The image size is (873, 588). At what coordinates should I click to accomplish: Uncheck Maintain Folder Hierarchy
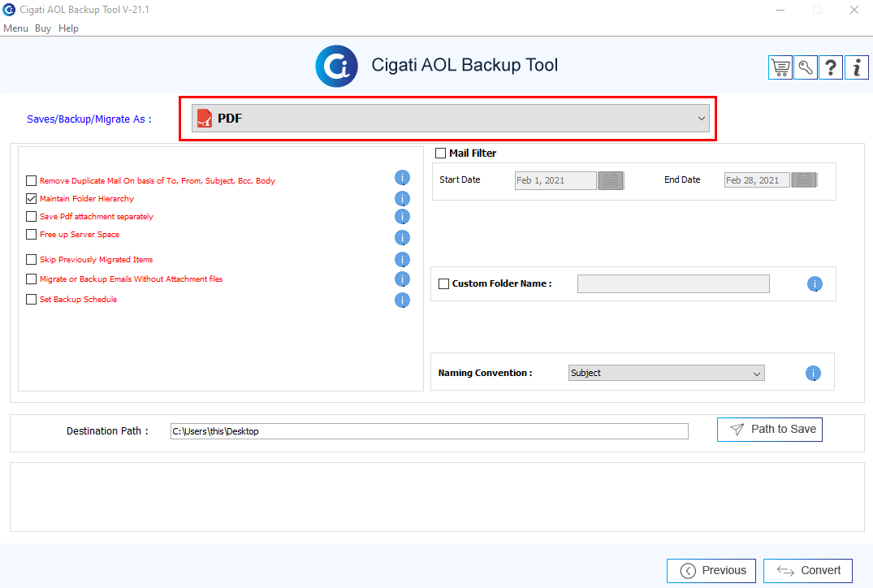coord(31,198)
